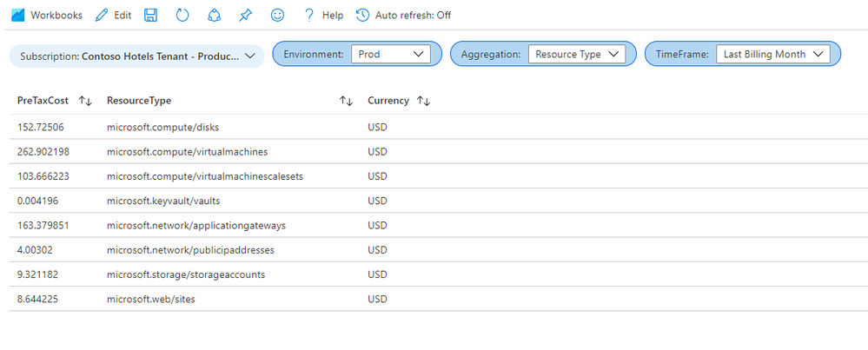Select the microsoft.web/sites row

coord(439,299)
